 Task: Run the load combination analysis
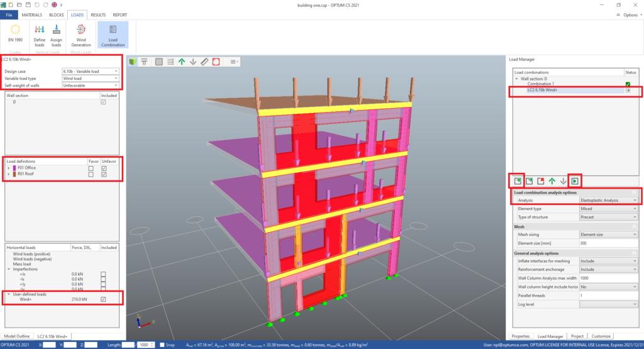(x=575, y=181)
